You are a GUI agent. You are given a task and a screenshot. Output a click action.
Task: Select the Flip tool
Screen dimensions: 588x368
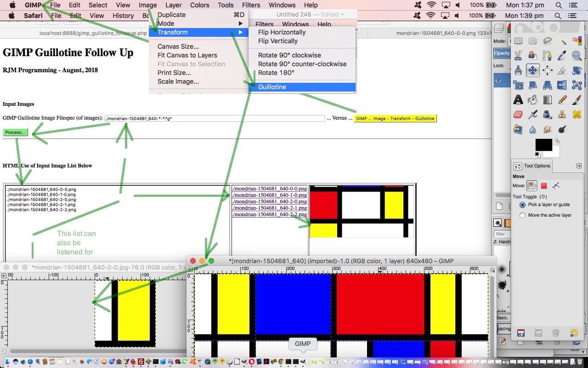(562, 85)
